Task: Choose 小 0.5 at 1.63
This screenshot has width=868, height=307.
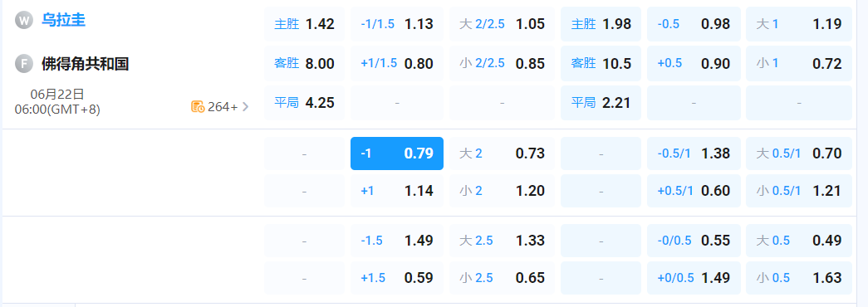Action: (x=799, y=278)
